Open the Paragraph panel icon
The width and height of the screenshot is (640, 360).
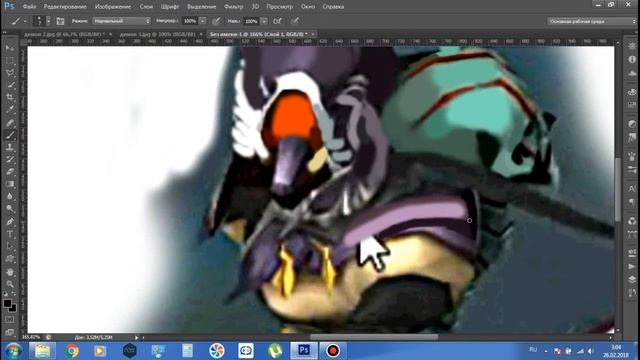point(632,202)
